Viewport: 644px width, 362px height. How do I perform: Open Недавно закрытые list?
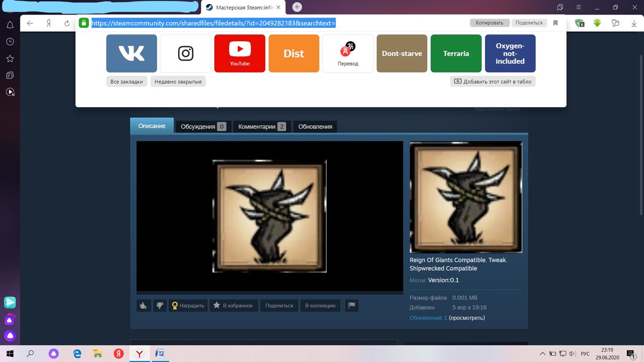point(179,82)
